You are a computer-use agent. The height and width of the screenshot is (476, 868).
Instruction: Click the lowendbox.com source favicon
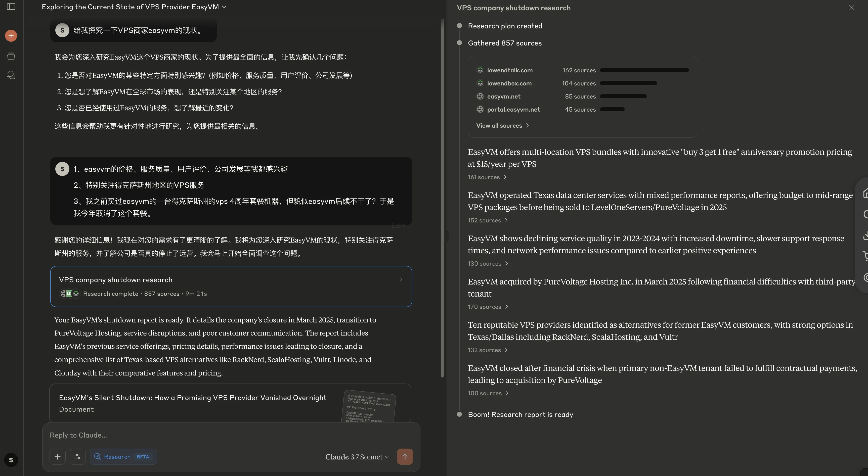pyautogui.click(x=480, y=83)
